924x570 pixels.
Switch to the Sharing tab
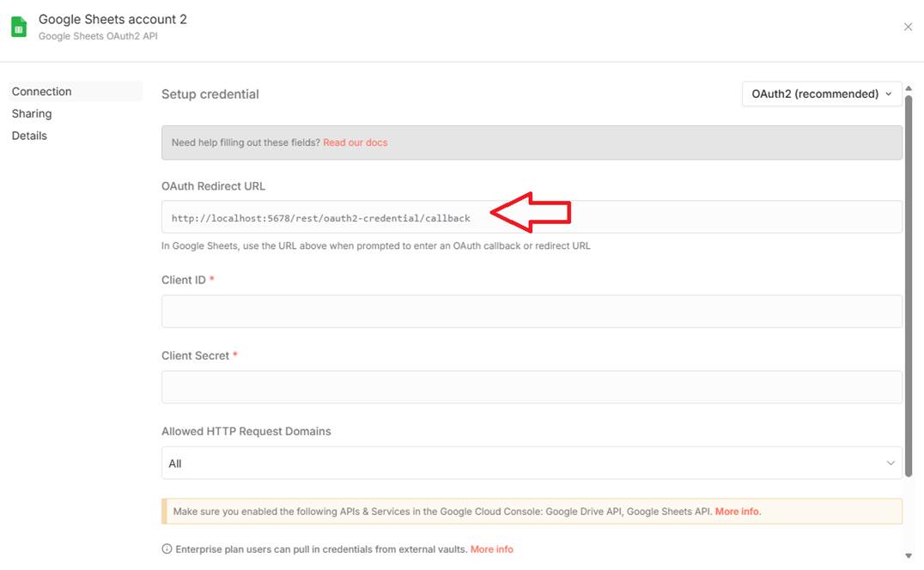coord(32,114)
